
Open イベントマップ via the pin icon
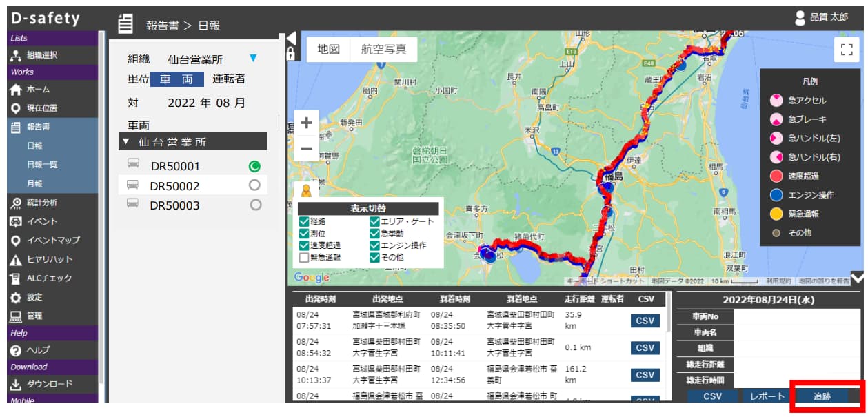coord(16,241)
